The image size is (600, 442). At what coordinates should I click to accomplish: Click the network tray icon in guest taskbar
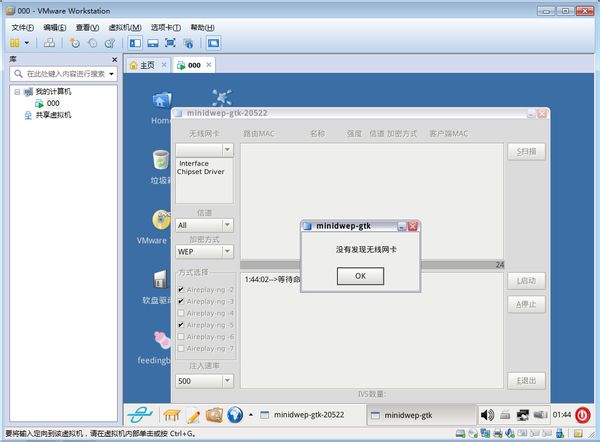(522, 415)
